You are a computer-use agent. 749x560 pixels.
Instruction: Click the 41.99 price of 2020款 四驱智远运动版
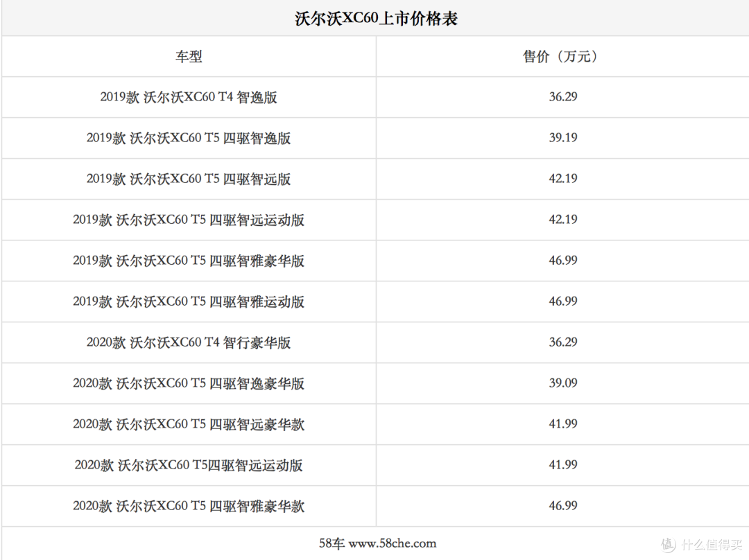563,465
